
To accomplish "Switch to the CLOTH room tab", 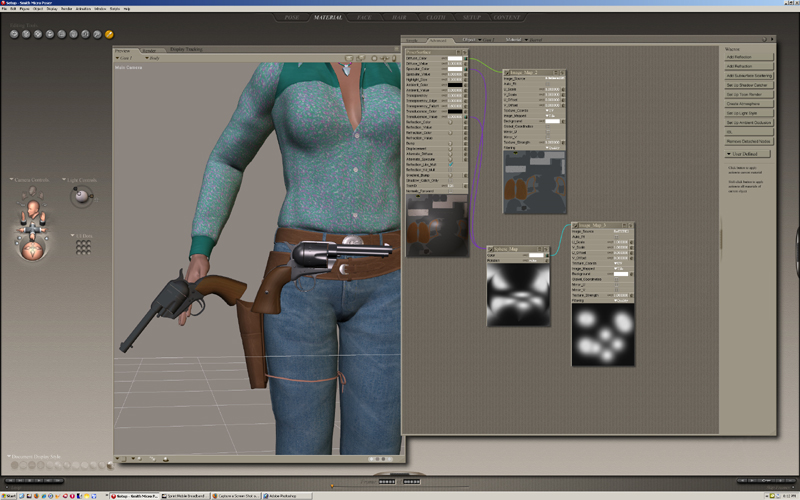I will click(x=435, y=17).
